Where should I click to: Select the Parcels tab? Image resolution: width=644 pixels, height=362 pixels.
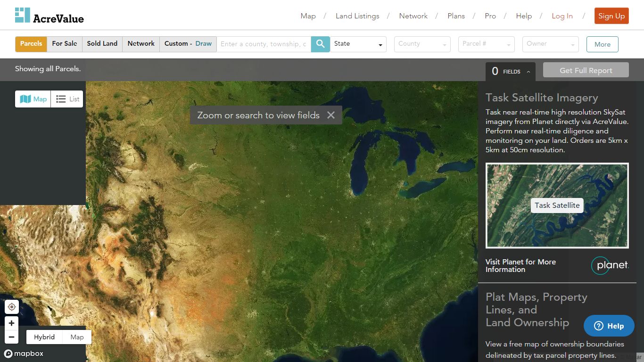(x=31, y=44)
